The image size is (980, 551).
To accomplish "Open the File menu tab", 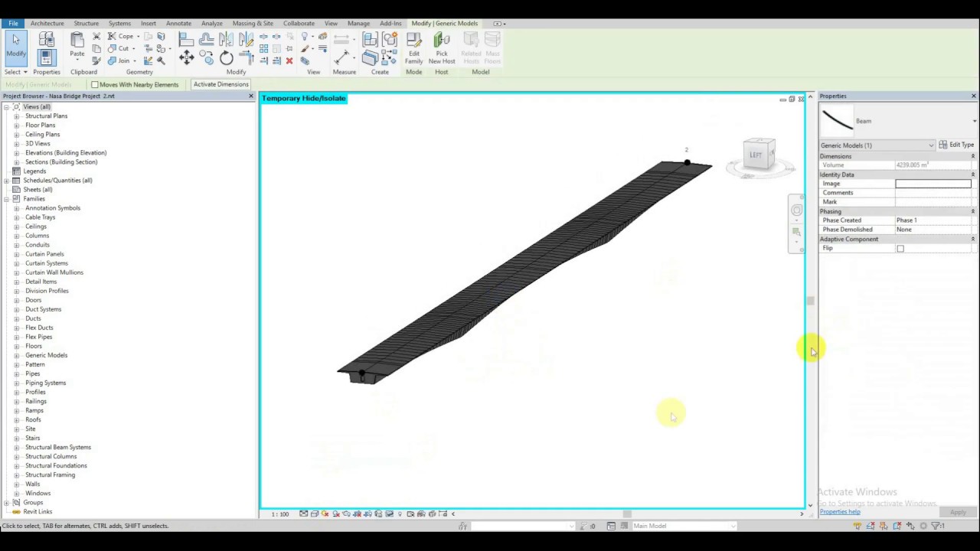I will 13,23.
